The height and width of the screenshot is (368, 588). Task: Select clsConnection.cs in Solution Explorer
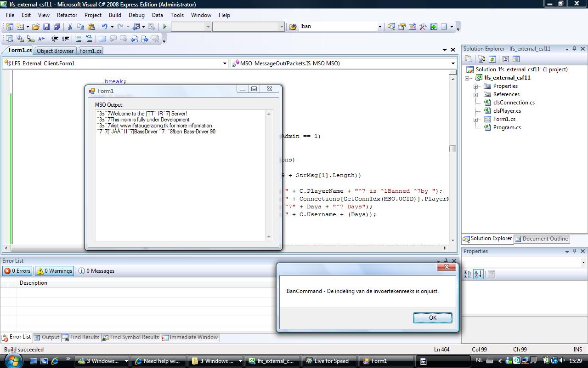(x=514, y=103)
